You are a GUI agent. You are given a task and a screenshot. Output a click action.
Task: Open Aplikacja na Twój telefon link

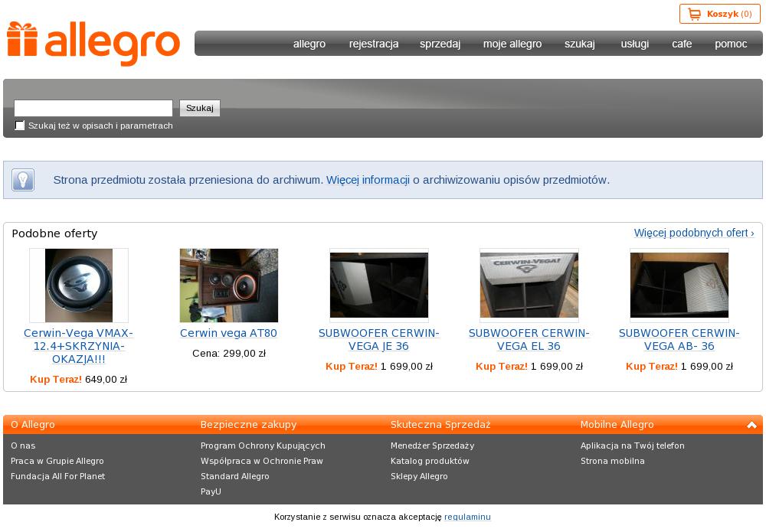tap(633, 446)
